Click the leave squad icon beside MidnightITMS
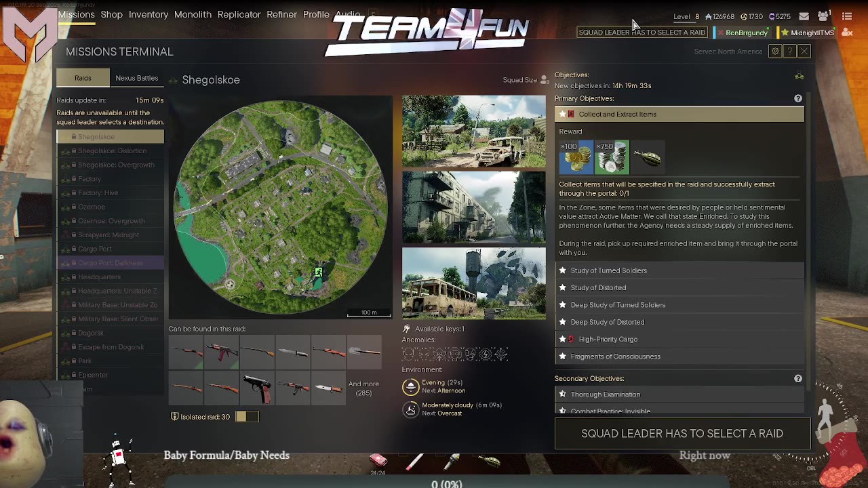Image resolution: width=868 pixels, height=488 pixels. 846,33
